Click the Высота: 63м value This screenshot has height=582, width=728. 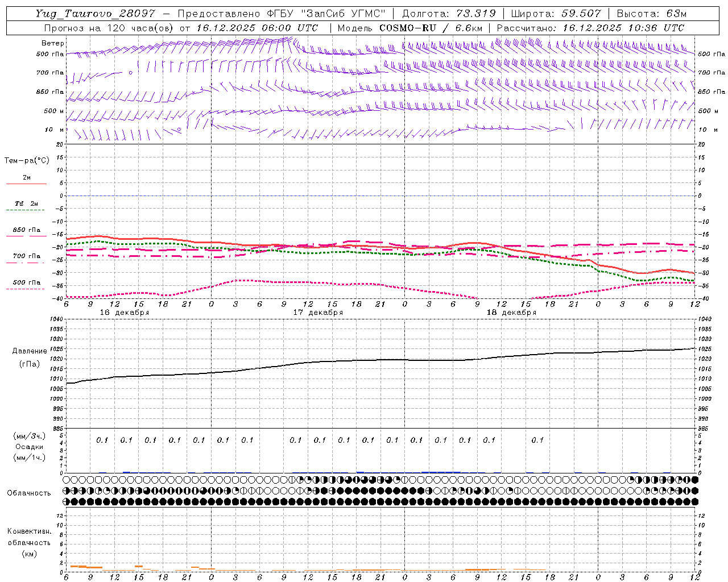tap(651, 14)
